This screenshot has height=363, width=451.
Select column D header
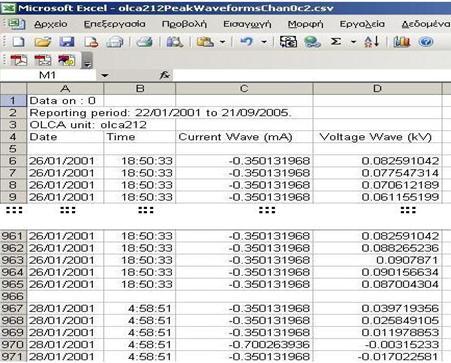[x=377, y=89]
